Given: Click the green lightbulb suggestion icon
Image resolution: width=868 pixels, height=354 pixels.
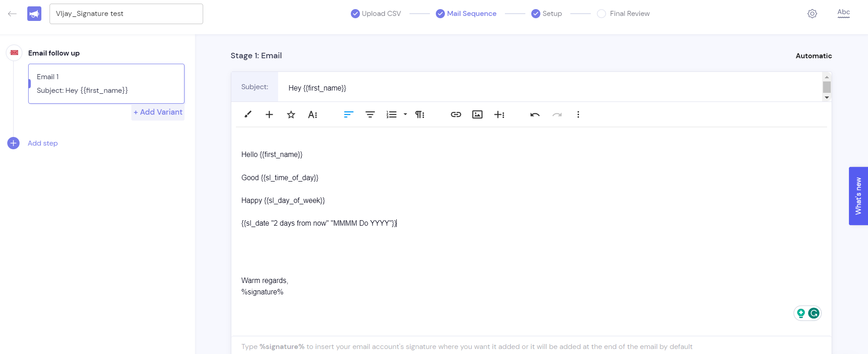Looking at the screenshot, I should [x=801, y=313].
